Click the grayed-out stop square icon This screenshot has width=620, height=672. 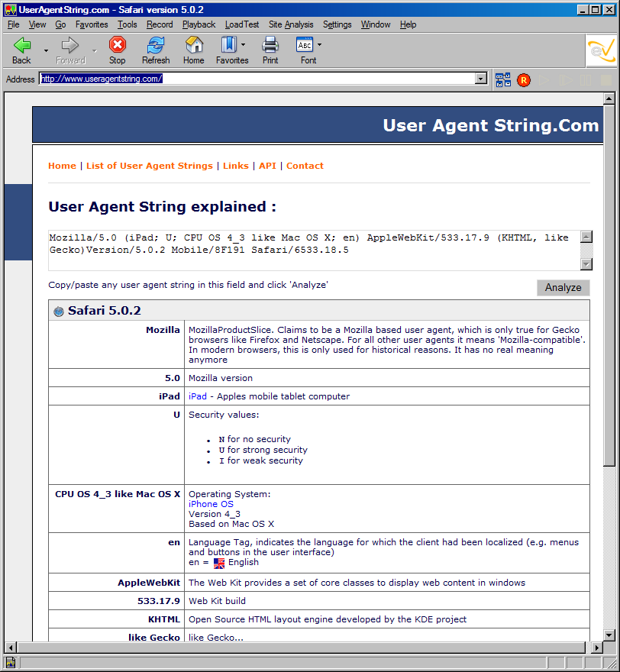(x=606, y=80)
